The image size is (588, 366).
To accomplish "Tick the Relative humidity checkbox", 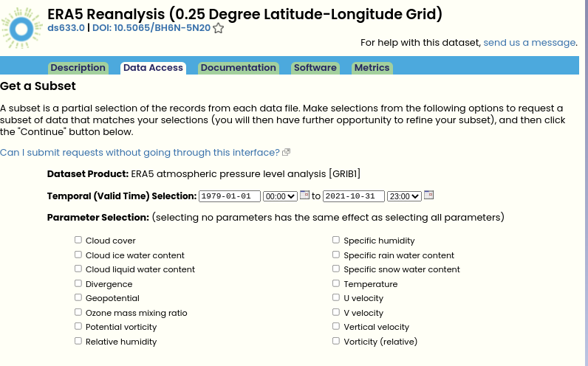I will (x=78, y=341).
